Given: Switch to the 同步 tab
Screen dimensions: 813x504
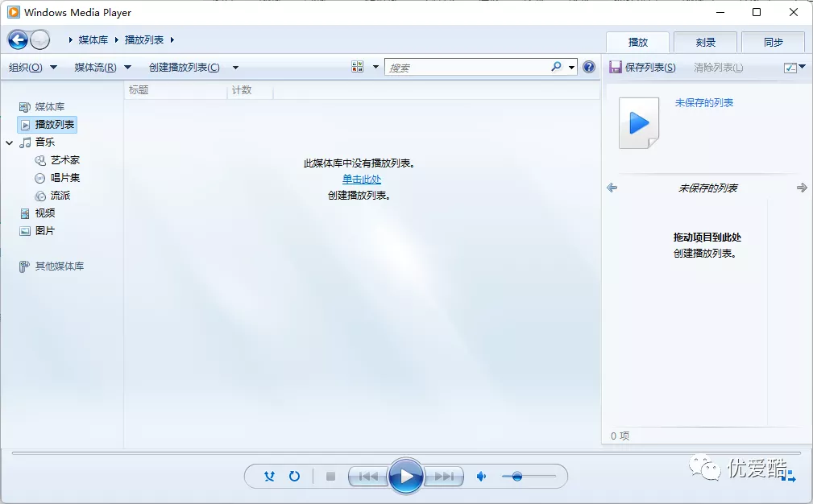Looking at the screenshot, I should 774,43.
